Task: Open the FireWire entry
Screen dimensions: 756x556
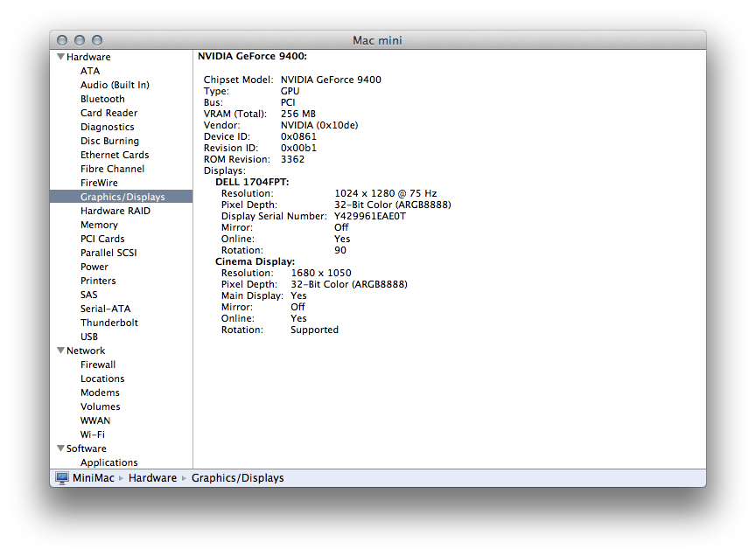Action: pyautogui.click(x=100, y=183)
